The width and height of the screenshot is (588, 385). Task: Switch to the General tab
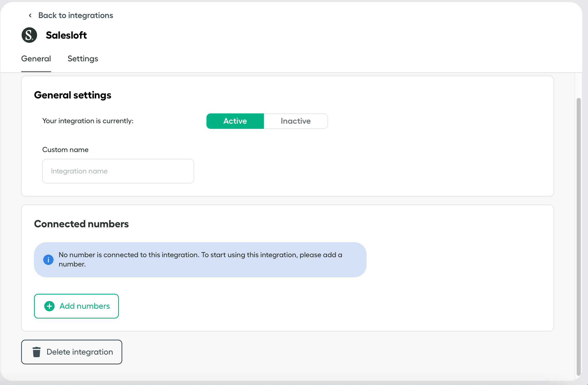[x=36, y=59]
